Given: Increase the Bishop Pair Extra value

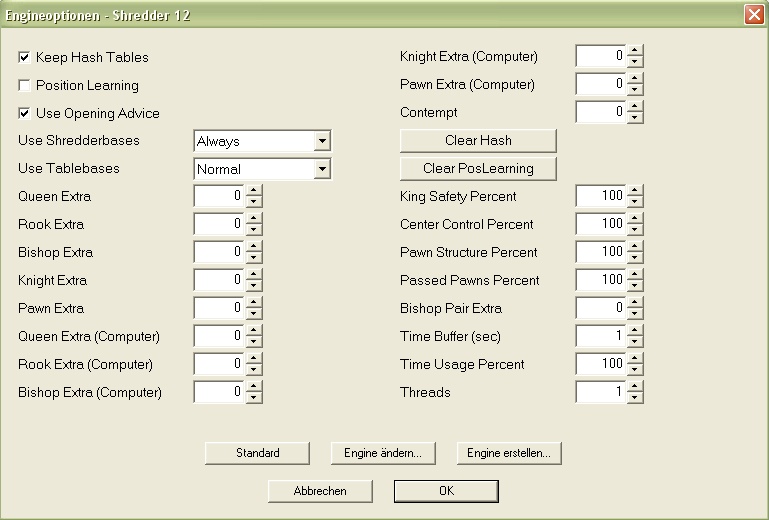Looking at the screenshot, I should tap(635, 303).
